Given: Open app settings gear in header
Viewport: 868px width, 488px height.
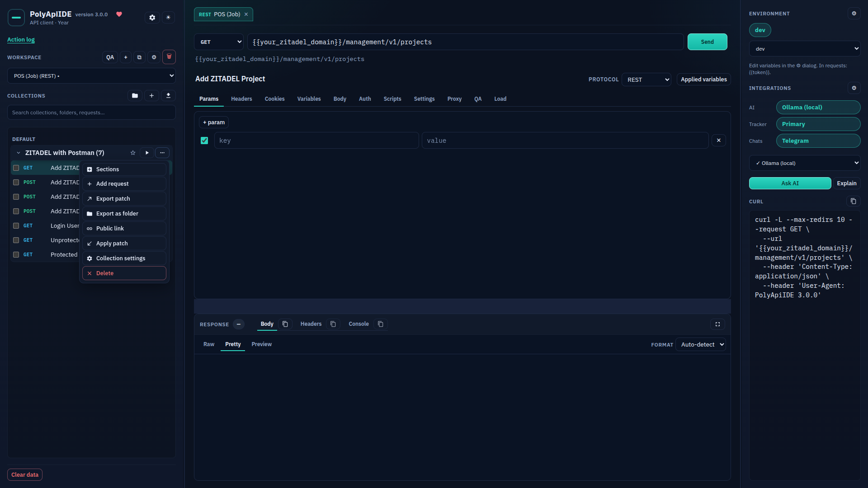Looking at the screenshot, I should point(152,18).
